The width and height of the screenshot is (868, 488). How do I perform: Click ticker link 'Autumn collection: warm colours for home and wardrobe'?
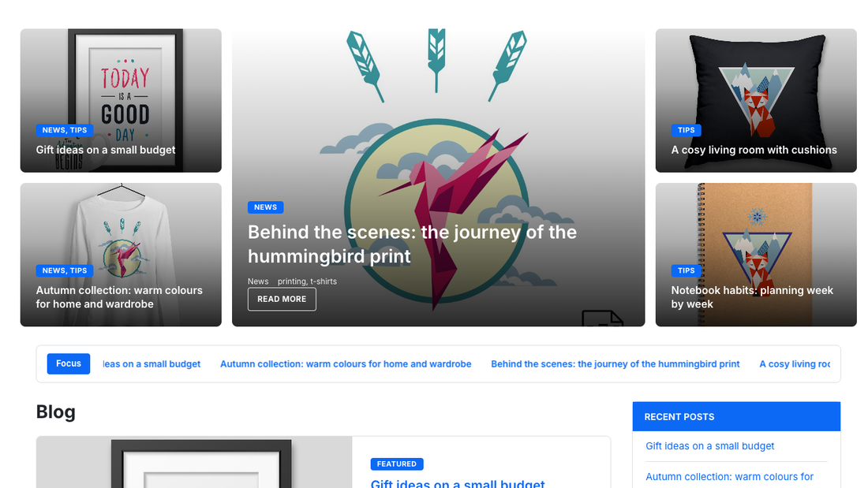click(346, 364)
